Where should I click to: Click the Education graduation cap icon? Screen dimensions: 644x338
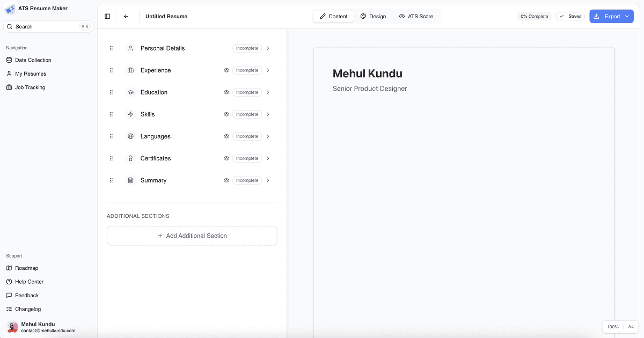tap(130, 92)
